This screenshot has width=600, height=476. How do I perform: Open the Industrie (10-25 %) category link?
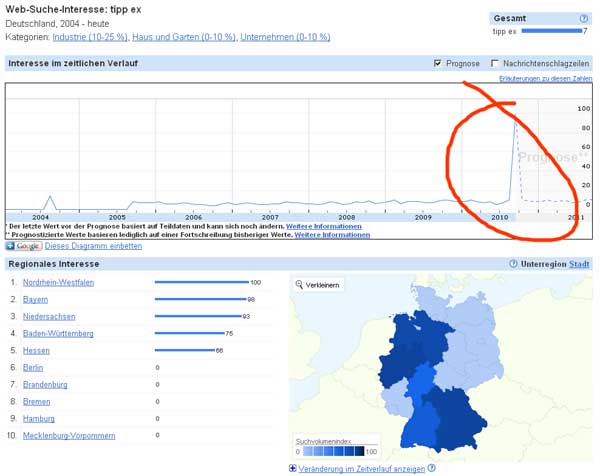pyautogui.click(x=90, y=37)
